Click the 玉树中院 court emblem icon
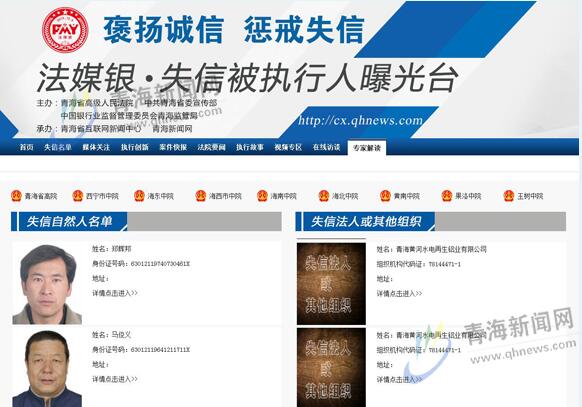This screenshot has width=582, height=407. pos(509,196)
